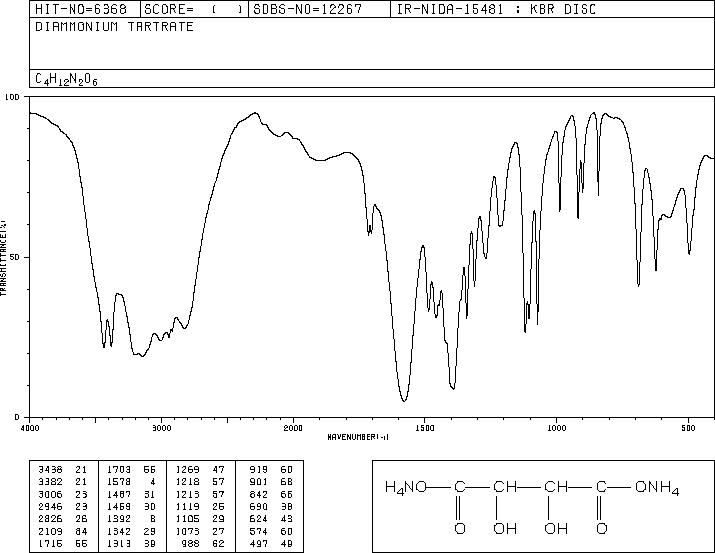Click transmittance value 68 beside 901
Image resolution: width=715 pixels, height=553 pixels.
click(x=287, y=481)
